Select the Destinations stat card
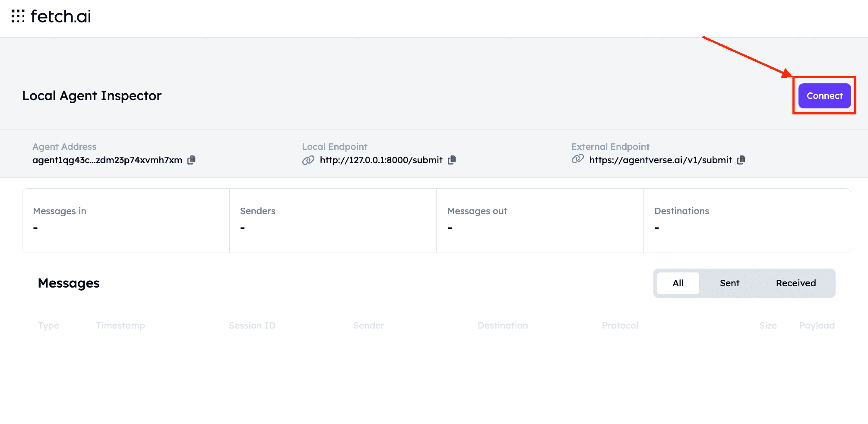This screenshot has width=868, height=424. click(x=747, y=220)
